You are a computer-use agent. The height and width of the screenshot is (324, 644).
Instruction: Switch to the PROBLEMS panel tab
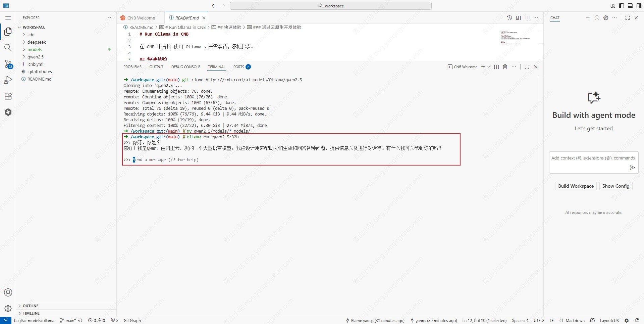click(132, 67)
